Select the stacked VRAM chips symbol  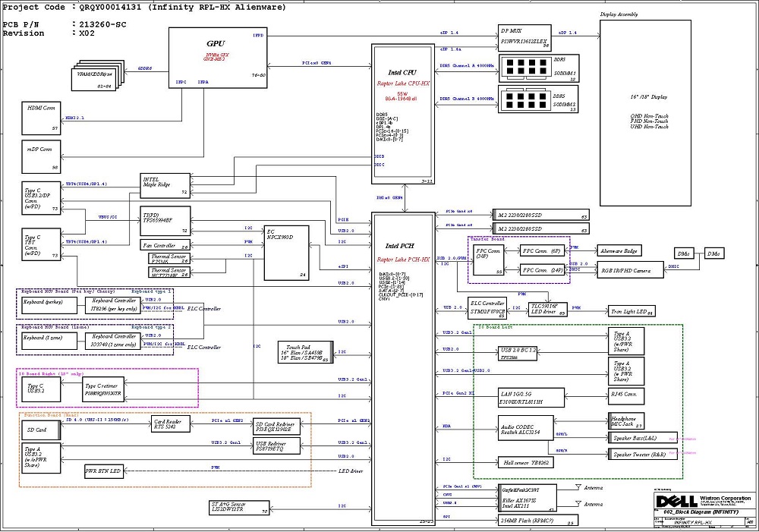(x=96, y=76)
